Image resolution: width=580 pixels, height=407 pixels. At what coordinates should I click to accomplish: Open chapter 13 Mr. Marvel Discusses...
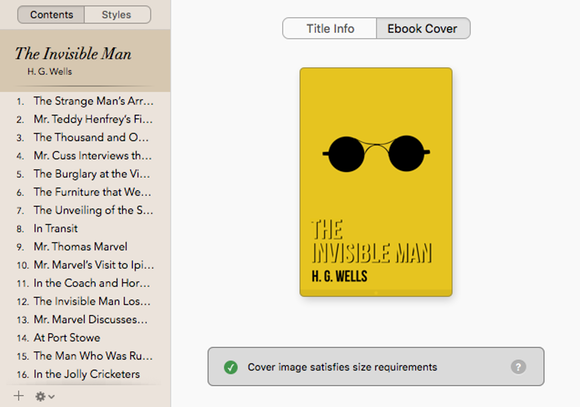(85, 319)
